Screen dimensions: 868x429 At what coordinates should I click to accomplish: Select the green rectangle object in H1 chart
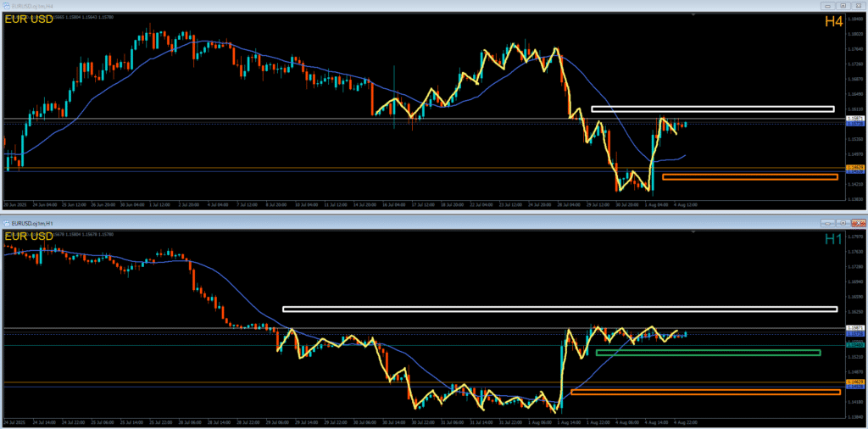coord(708,353)
